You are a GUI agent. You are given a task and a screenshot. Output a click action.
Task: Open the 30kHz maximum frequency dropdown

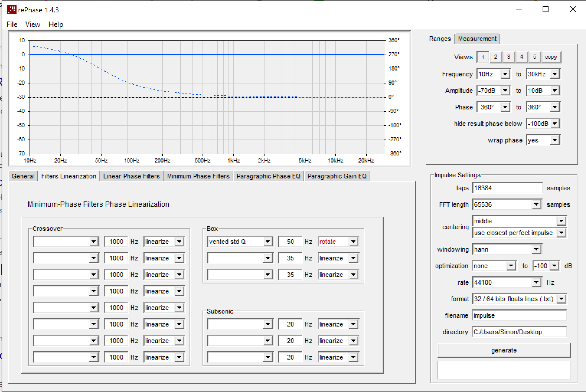[543, 74]
